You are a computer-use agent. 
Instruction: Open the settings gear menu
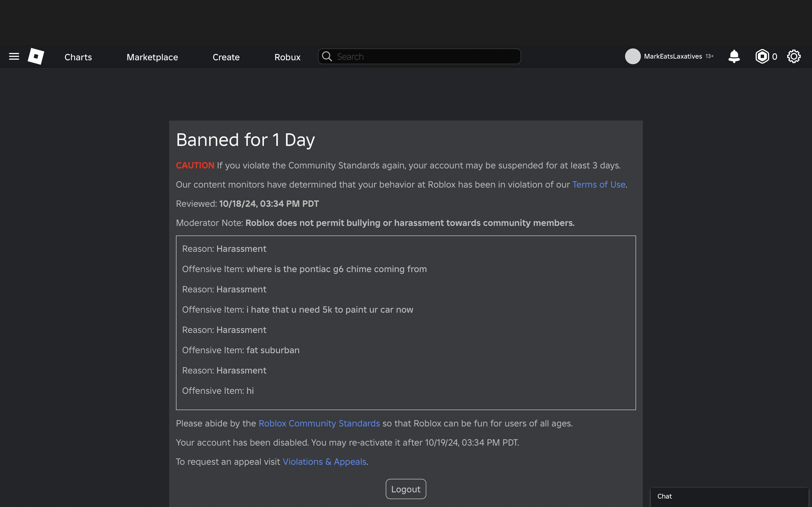(x=794, y=56)
